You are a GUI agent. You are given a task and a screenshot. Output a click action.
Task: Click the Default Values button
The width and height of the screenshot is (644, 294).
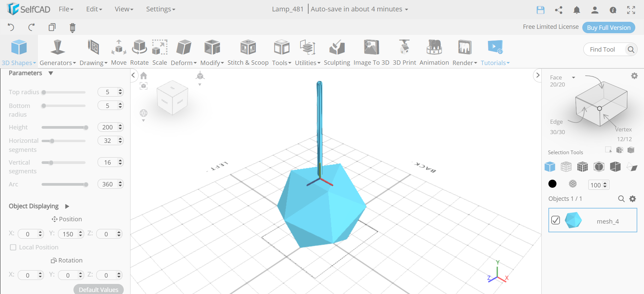(x=99, y=289)
